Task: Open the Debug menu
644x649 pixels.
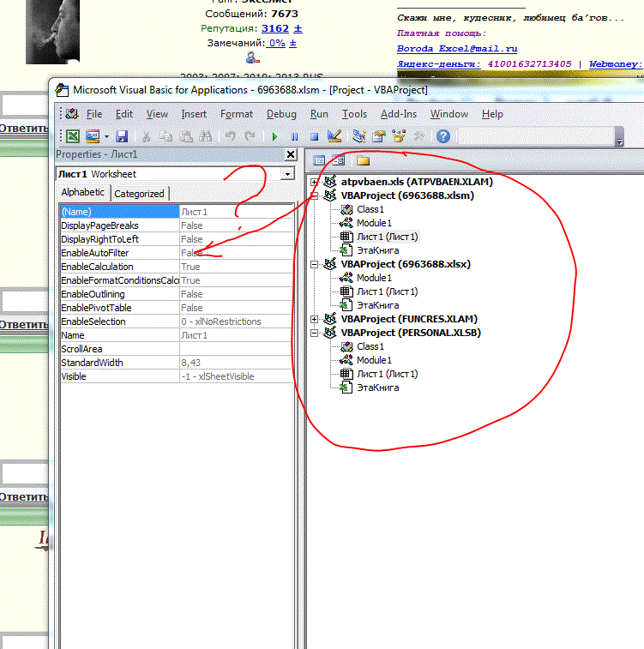Action: click(281, 114)
